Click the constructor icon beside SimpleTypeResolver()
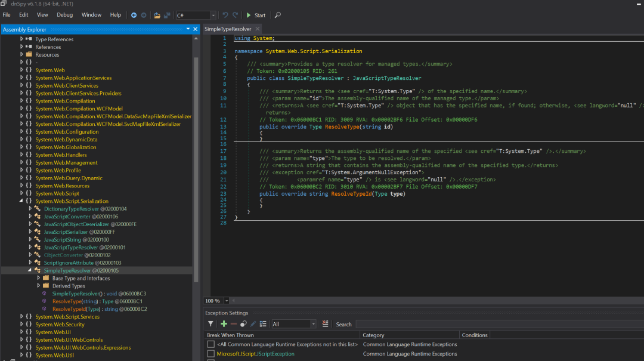Screen dimensions: 644x361 tap(44, 294)
